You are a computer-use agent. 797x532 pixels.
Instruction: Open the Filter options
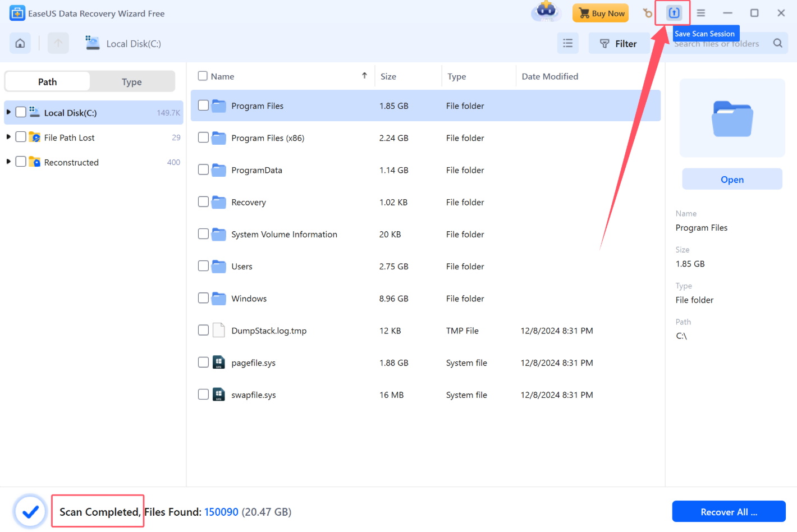[x=618, y=43]
